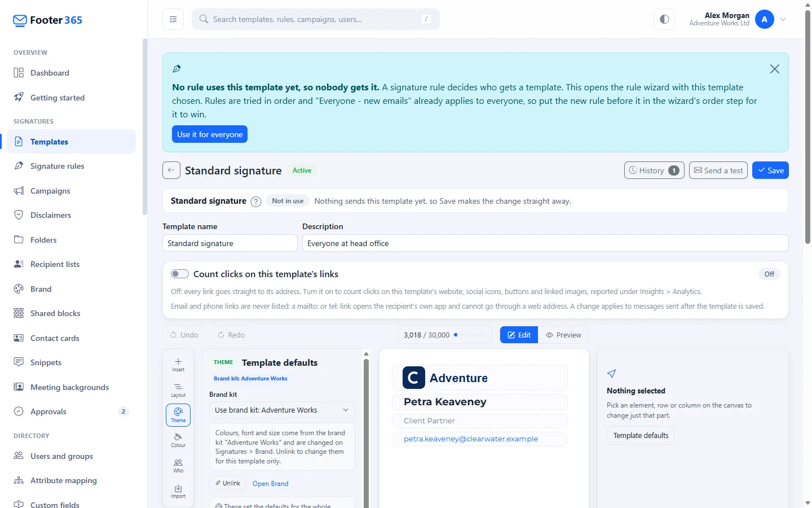Open Brand in the sidebar

point(71,289)
